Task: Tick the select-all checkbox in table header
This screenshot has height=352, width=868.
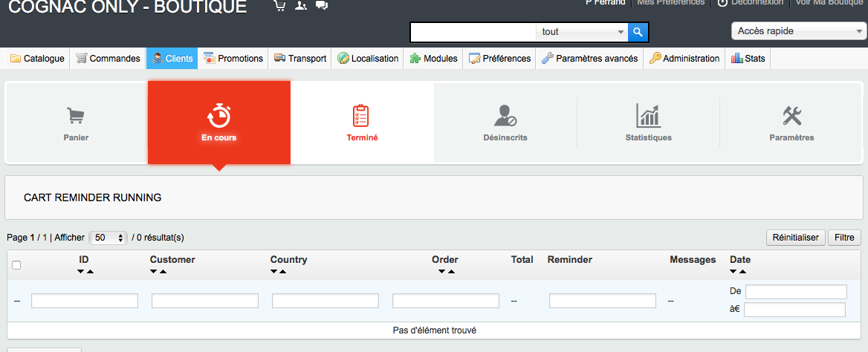Action: click(16, 265)
